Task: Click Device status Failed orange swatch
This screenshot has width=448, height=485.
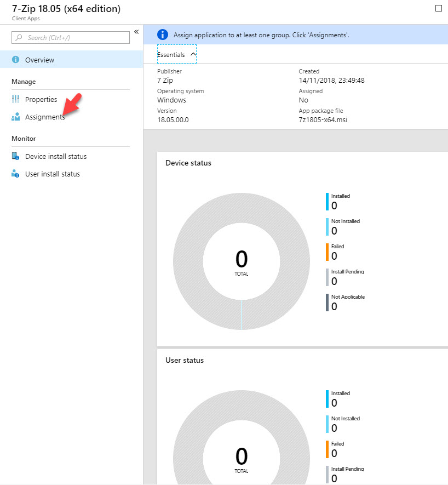Action: coord(327,252)
